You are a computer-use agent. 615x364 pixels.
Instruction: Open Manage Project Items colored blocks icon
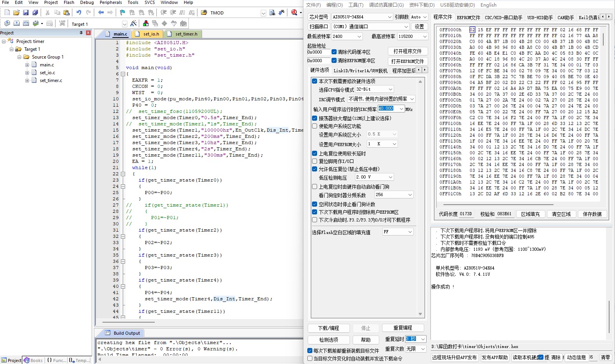pyautogui.click(x=146, y=23)
